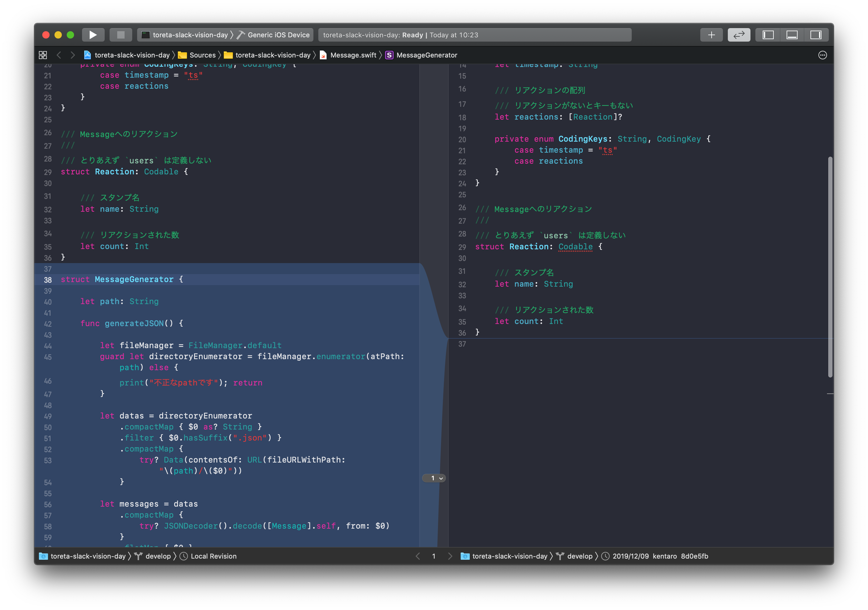Viewport: 868px width, 610px height.
Task: Navigate forward with the forward arrow
Action: 73,55
